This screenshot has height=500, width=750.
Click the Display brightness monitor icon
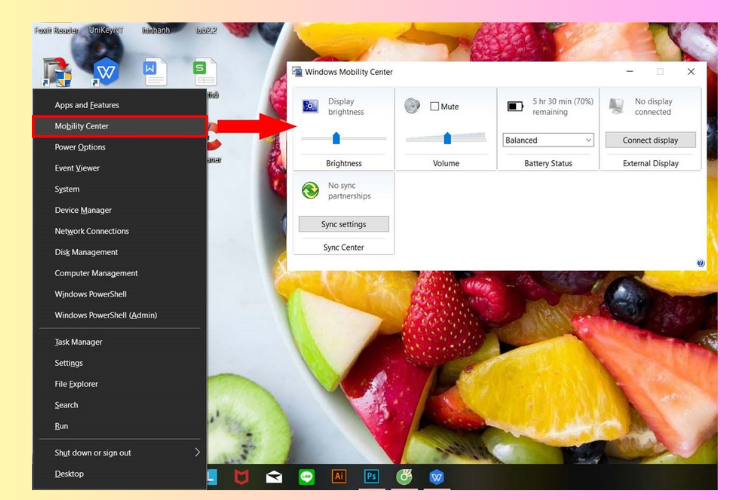pyautogui.click(x=310, y=106)
